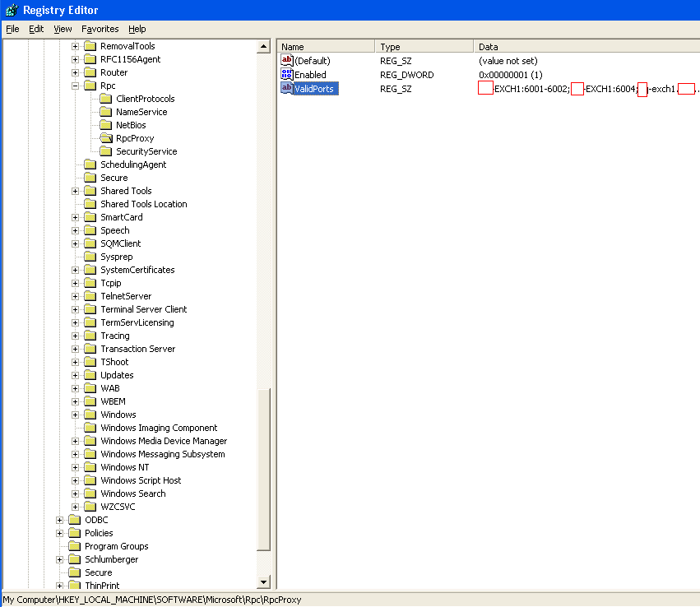Open the Edit menu
Viewport: 700px width, 607px height.
(x=36, y=29)
